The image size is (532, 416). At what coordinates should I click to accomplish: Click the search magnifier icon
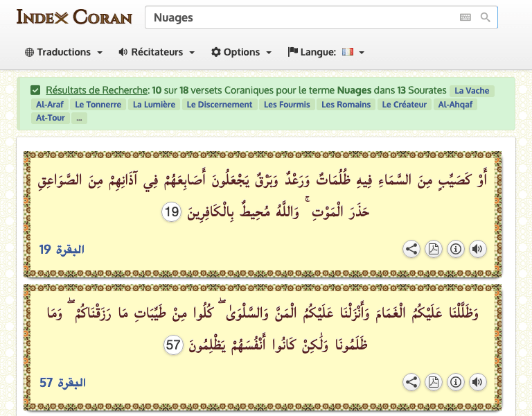pyautogui.click(x=486, y=17)
